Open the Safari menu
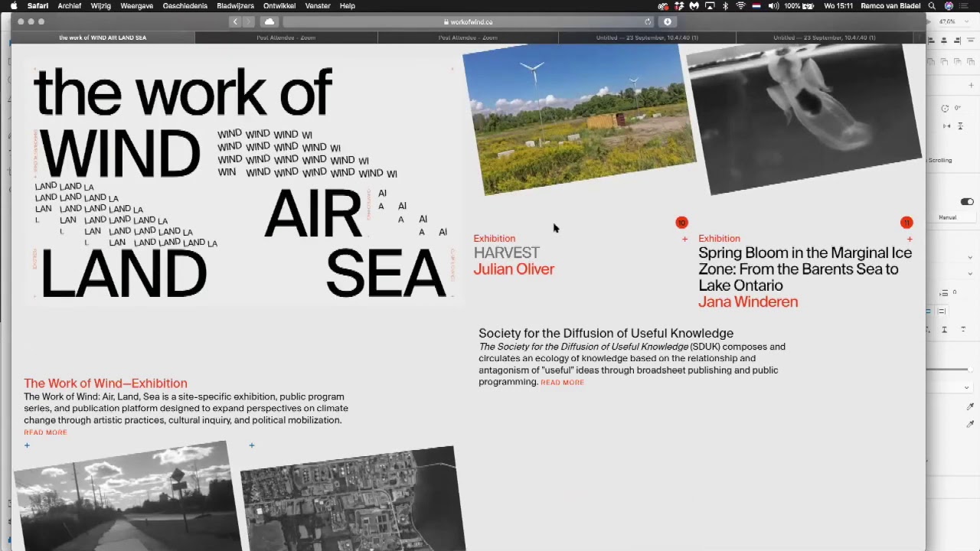Viewport: 980px width, 551px height. click(38, 5)
